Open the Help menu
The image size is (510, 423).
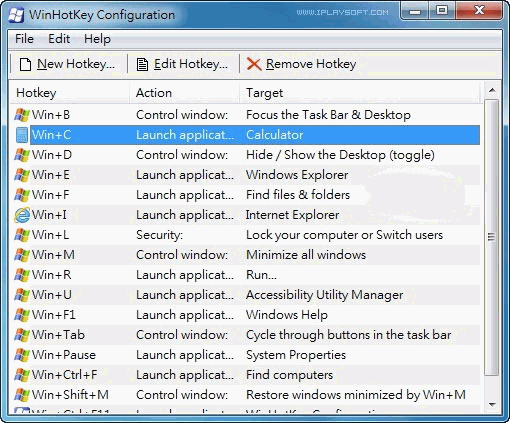pos(97,39)
